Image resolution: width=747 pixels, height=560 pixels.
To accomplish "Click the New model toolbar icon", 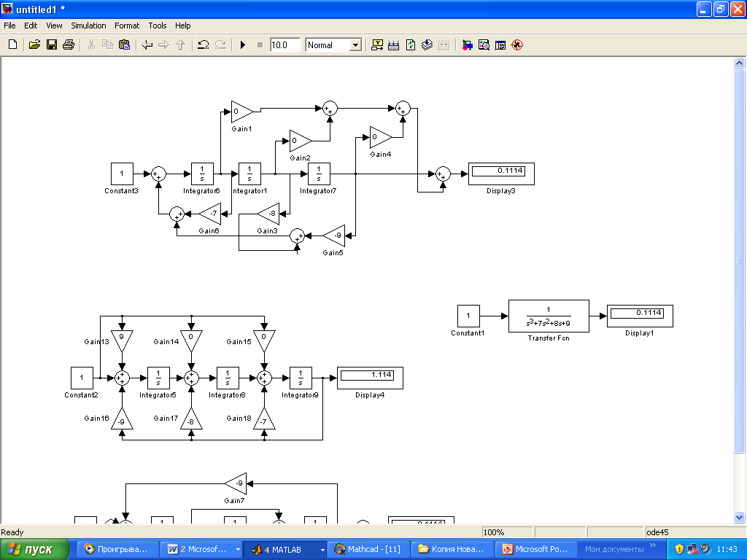I will [x=13, y=44].
